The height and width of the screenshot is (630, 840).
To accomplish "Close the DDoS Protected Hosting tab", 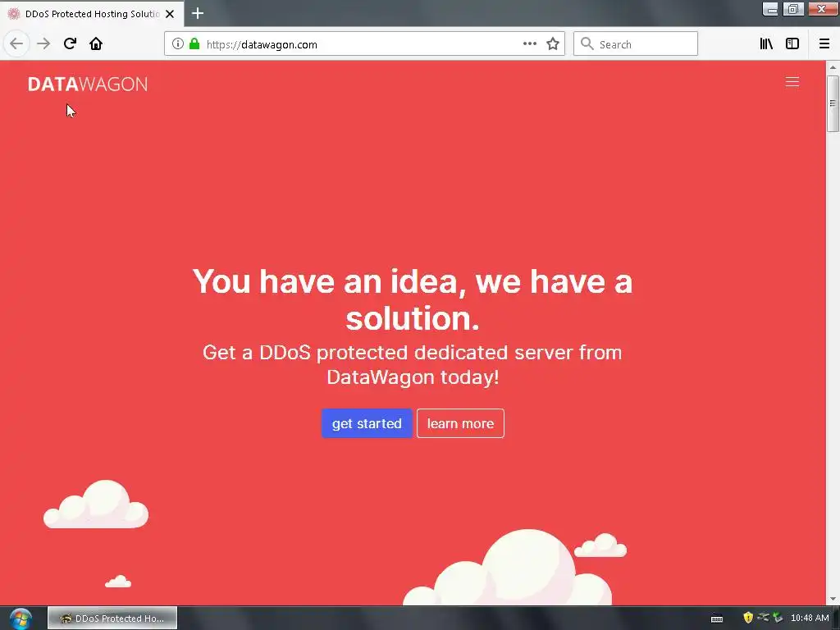I will pyautogui.click(x=170, y=14).
